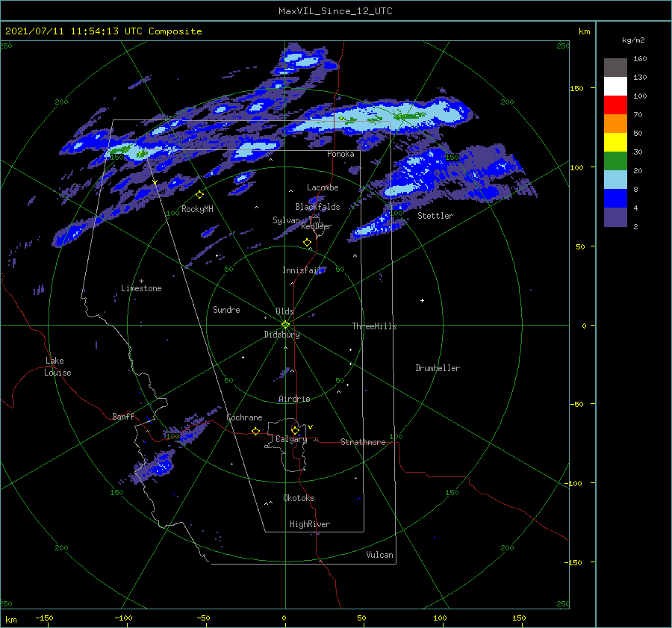Image resolution: width=672 pixels, height=628 pixels.
Task: Click the RedDeer city label
Action: point(317,226)
